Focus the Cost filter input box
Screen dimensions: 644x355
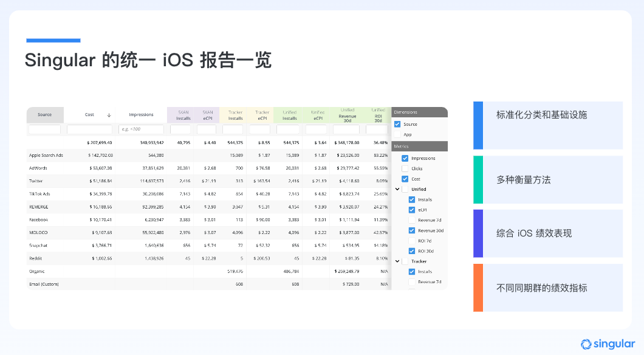coord(89,129)
